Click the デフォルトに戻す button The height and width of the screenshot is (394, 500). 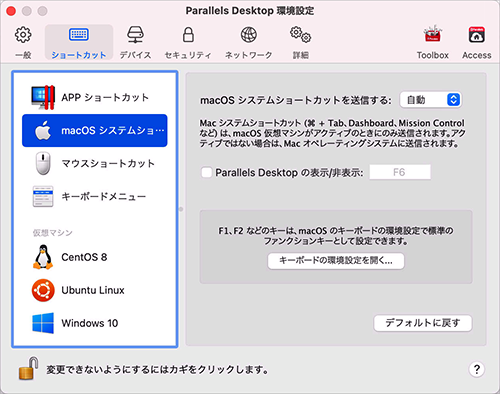pyautogui.click(x=423, y=323)
